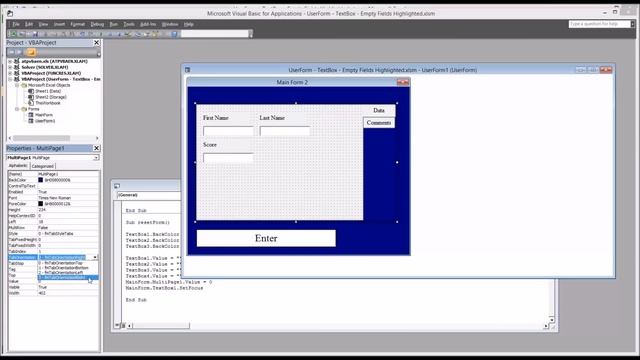Image resolution: width=640 pixels, height=360 pixels.
Task: Open (General) dropdown in code window
Action: click(x=149, y=195)
